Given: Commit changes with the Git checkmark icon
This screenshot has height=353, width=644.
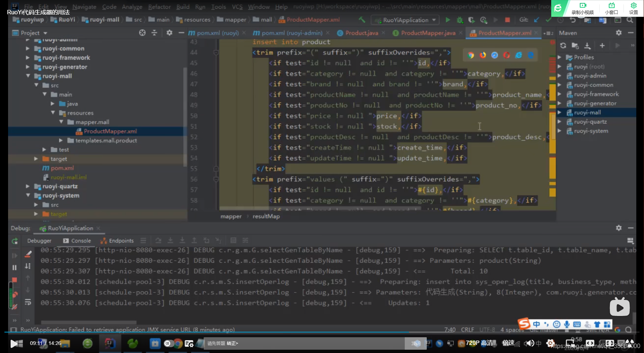Looking at the screenshot, I should [548, 20].
